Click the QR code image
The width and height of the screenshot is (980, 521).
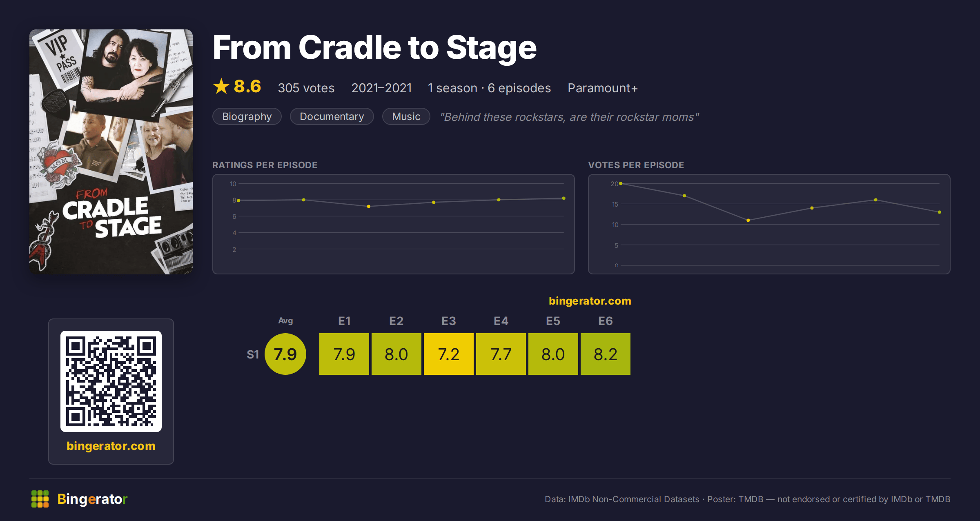tap(111, 381)
